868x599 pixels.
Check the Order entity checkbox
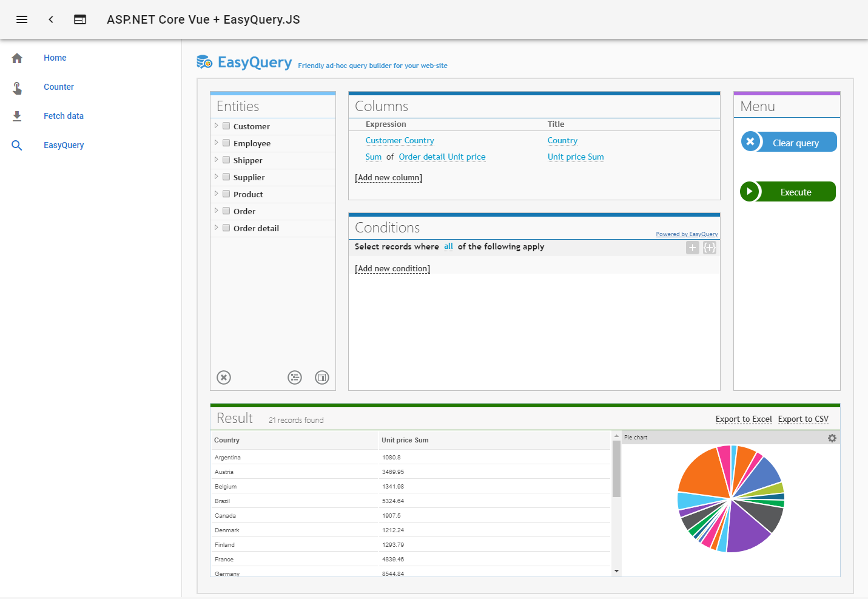[x=226, y=211]
